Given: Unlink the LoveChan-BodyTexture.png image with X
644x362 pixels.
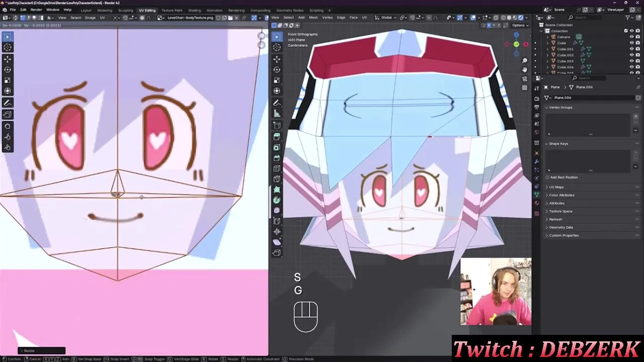Looking at the screenshot, I should pyautogui.click(x=236, y=18).
